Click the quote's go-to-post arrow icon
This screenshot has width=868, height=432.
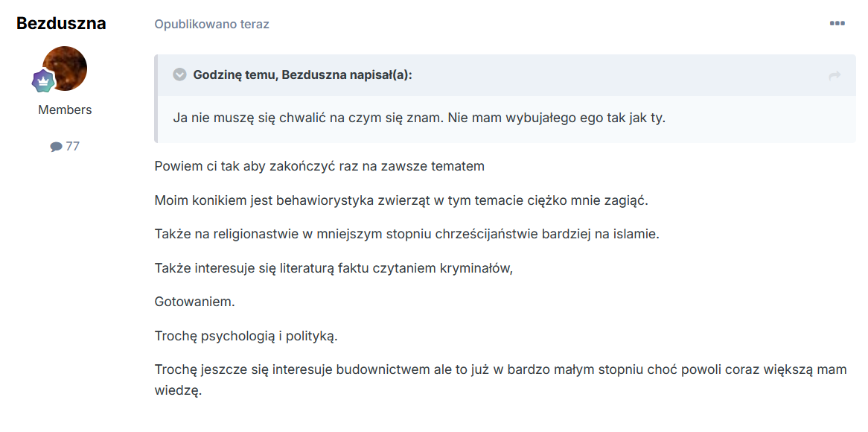point(835,75)
